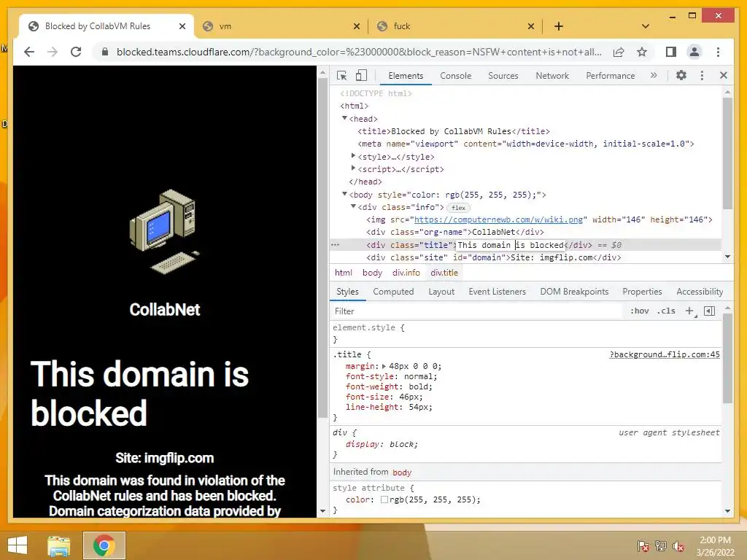
Task: Expand the style element node
Action: [x=353, y=156]
